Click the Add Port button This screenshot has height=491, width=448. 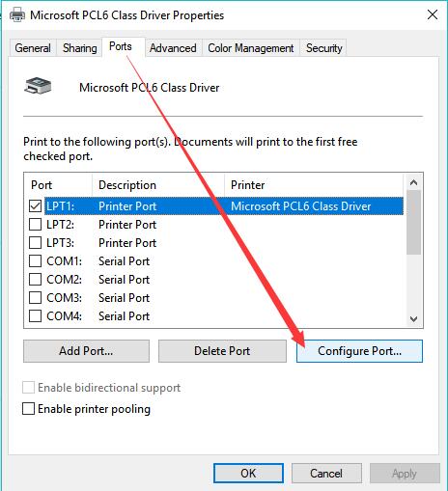coord(86,351)
